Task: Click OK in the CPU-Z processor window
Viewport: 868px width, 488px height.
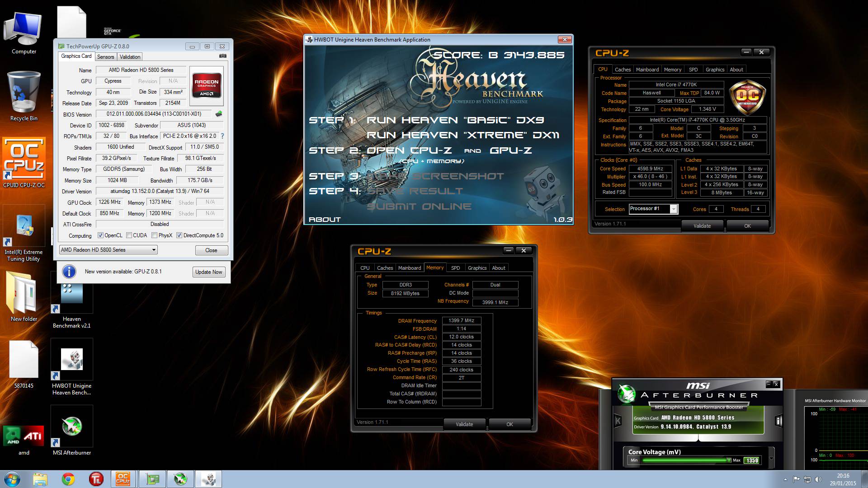Action: pyautogui.click(x=747, y=226)
